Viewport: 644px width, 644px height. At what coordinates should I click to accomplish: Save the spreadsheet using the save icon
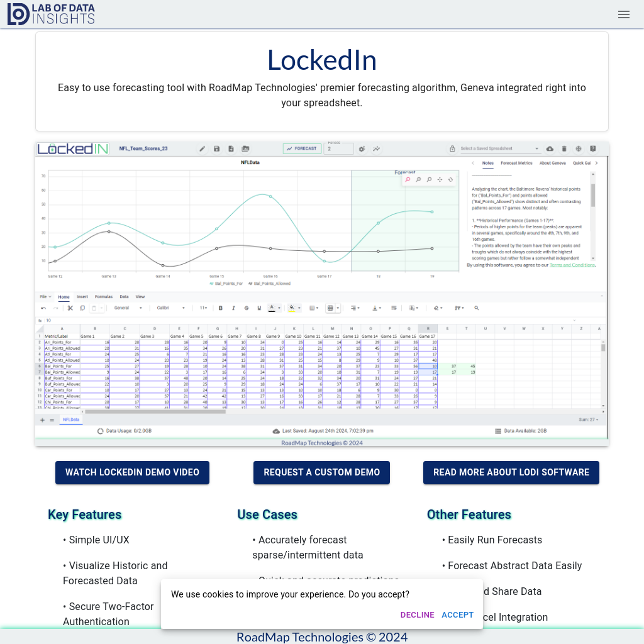217,149
